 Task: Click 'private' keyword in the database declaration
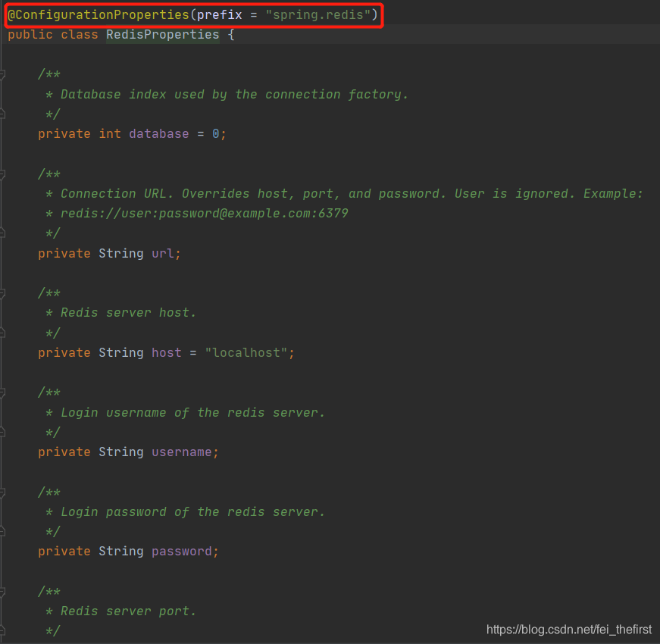point(64,134)
